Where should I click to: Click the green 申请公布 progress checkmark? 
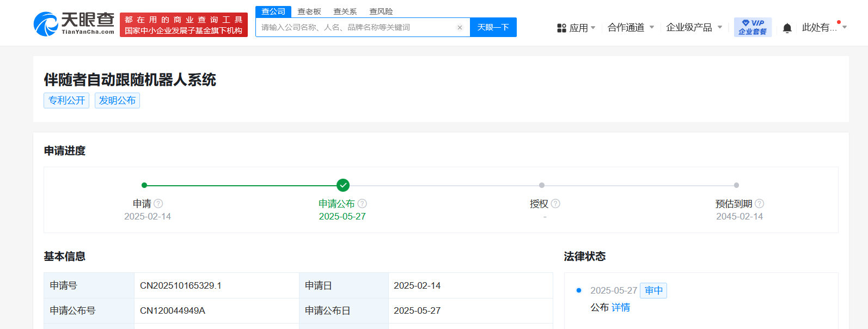343,185
